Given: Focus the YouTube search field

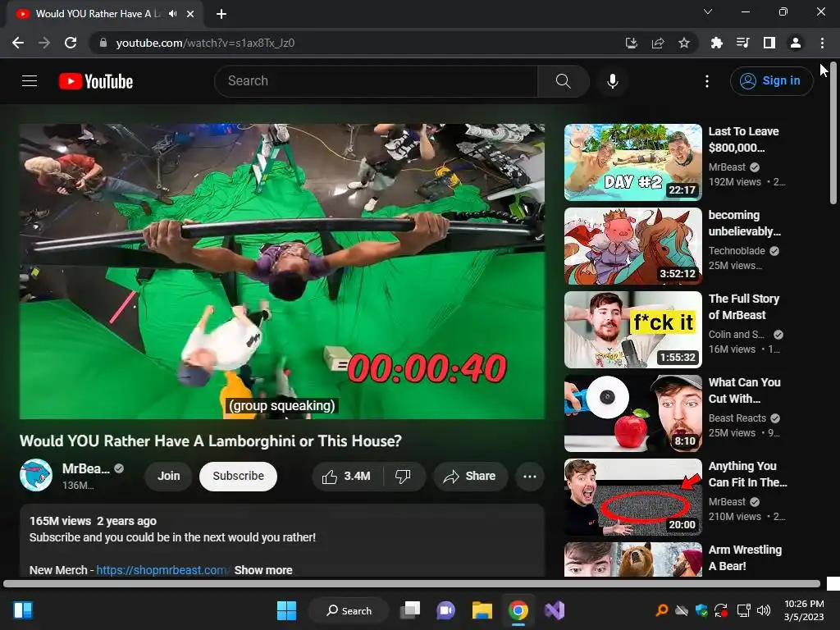Looking at the screenshot, I should (376, 81).
